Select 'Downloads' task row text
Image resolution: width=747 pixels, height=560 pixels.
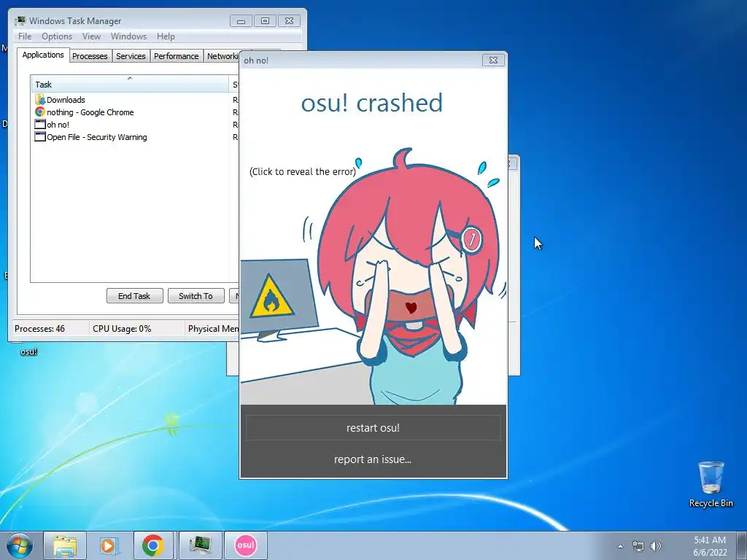(66, 99)
